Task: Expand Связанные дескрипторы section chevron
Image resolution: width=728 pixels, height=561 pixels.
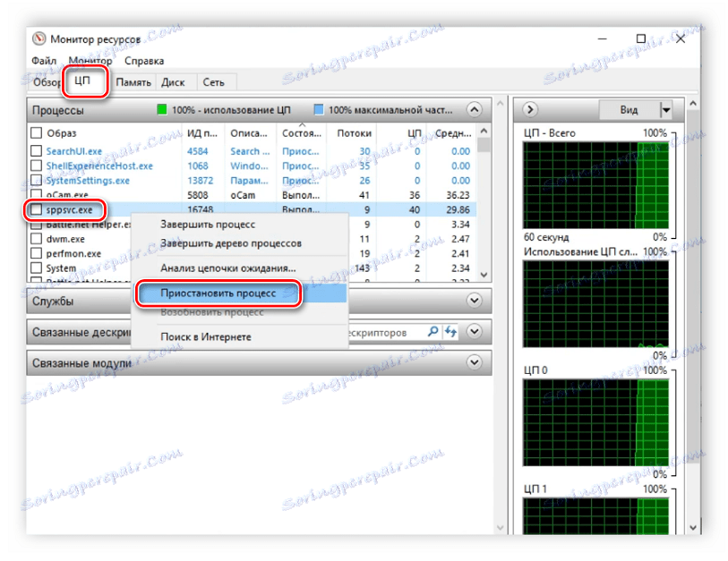Action: click(x=474, y=331)
